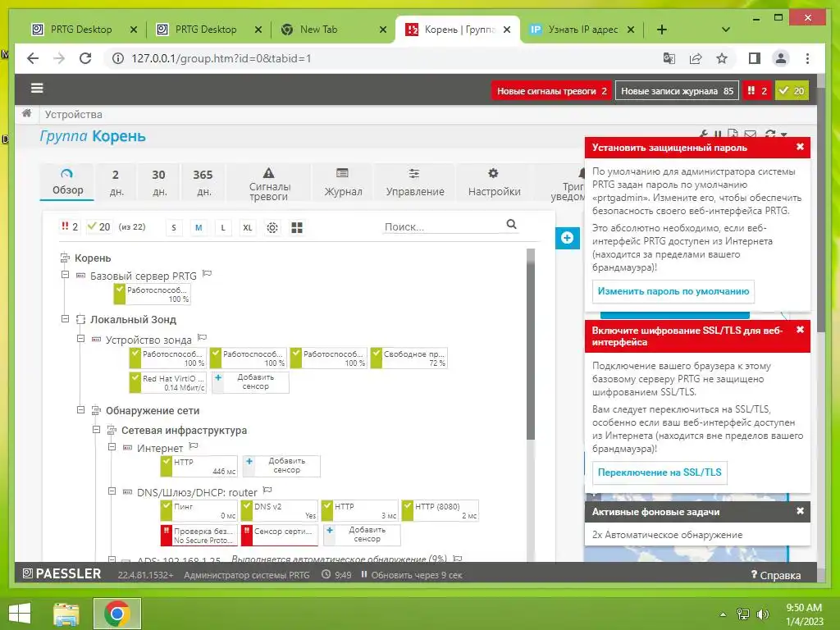Open Справка help link
This screenshot has height=630, width=840.
click(776, 575)
